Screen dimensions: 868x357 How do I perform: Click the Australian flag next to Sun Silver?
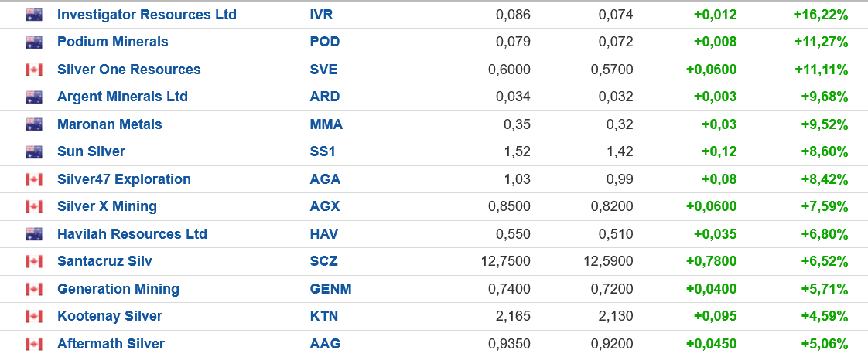34,151
